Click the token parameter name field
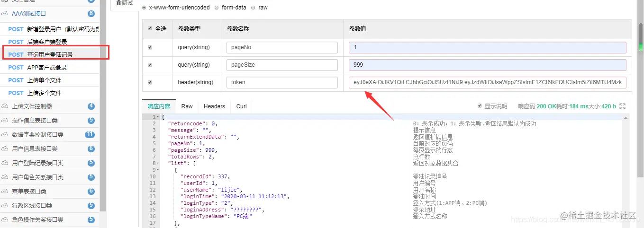 282,82
